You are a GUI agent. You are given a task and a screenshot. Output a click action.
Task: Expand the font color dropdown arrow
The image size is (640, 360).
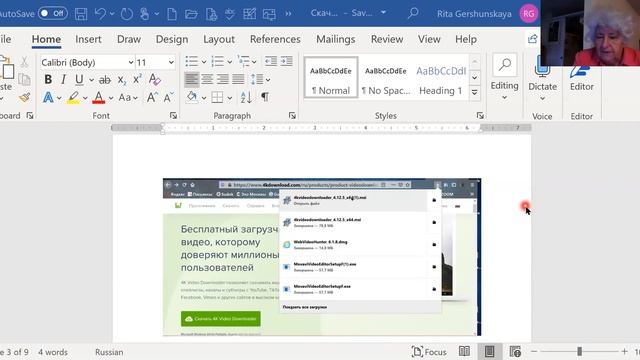pyautogui.click(x=111, y=98)
